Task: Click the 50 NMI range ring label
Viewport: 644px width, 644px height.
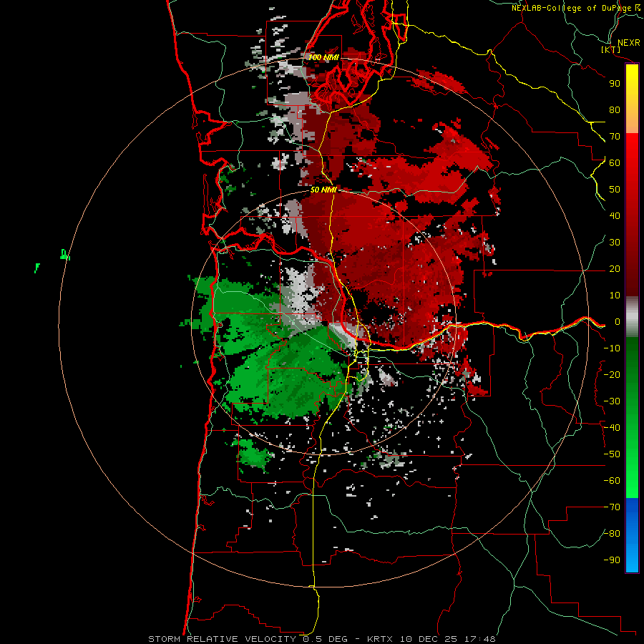Action: (x=323, y=190)
